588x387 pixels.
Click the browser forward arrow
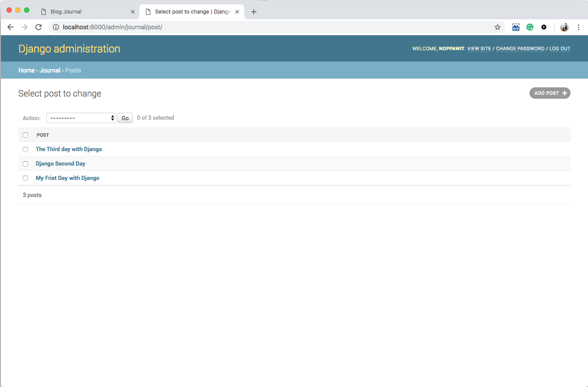[24, 27]
